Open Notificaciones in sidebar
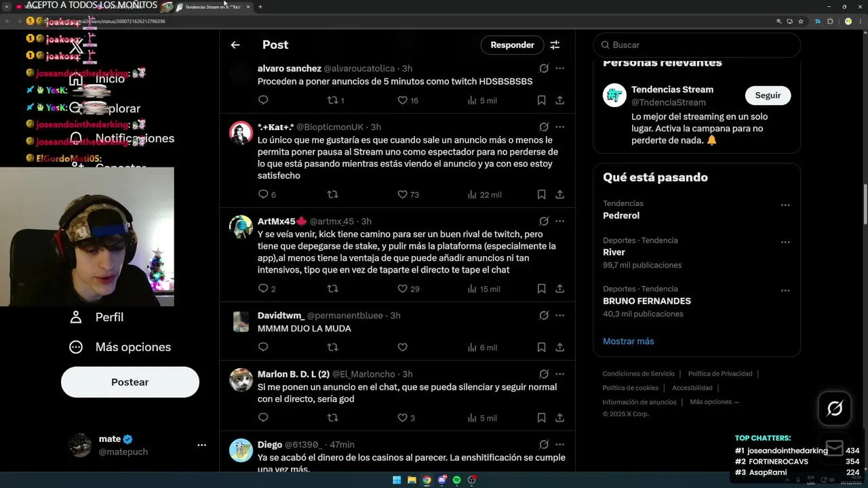 pos(122,138)
